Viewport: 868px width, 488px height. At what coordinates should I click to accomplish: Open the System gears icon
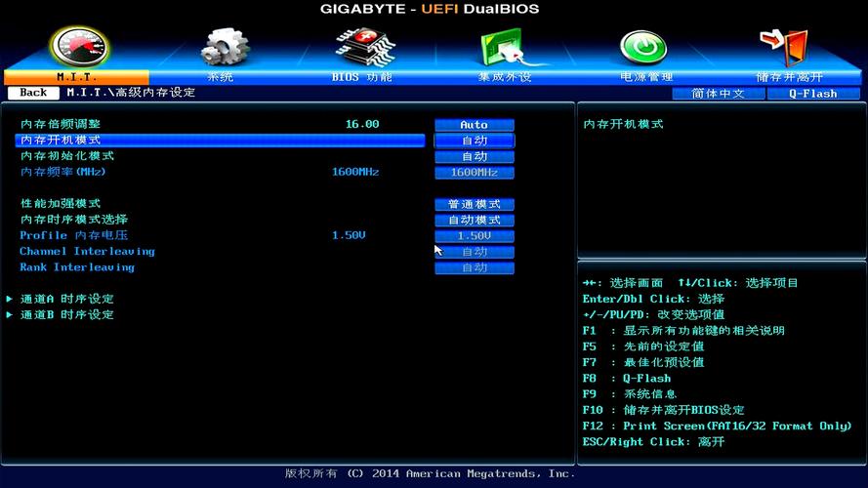[225, 48]
